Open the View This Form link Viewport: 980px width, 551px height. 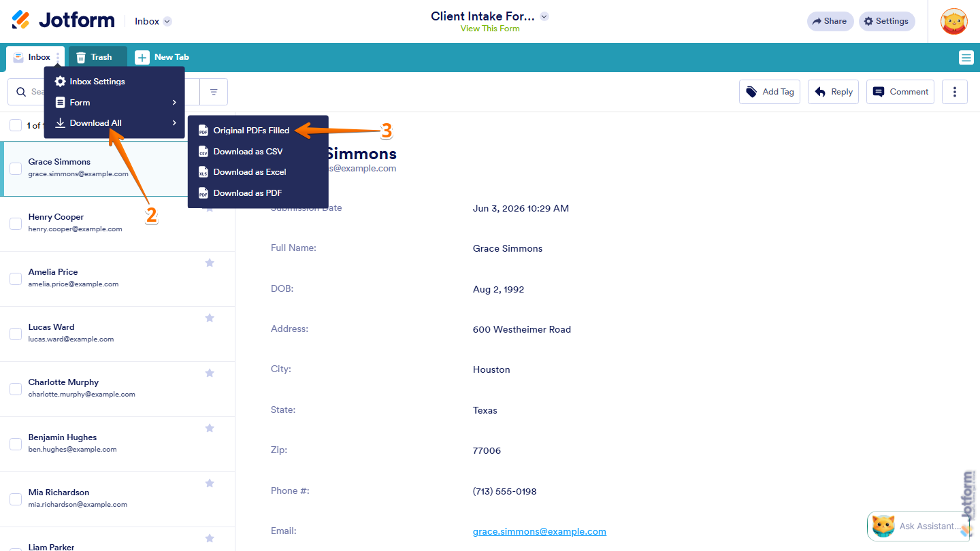pyautogui.click(x=490, y=29)
